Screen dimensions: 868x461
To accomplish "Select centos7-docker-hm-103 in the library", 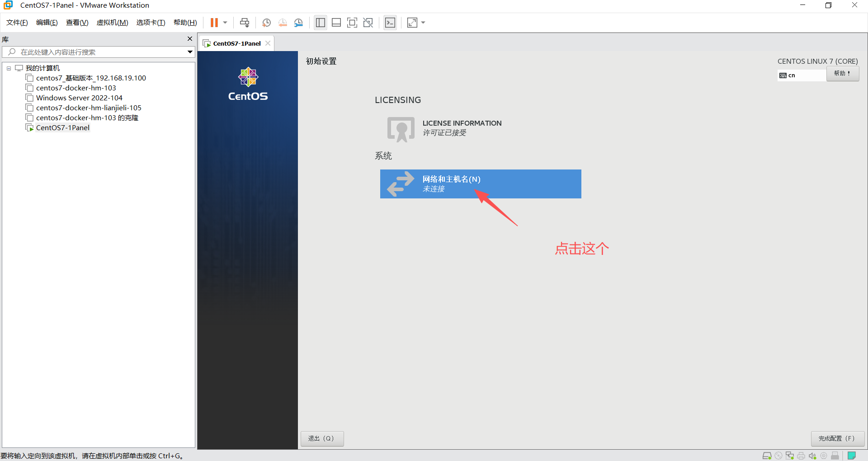I will 76,88.
